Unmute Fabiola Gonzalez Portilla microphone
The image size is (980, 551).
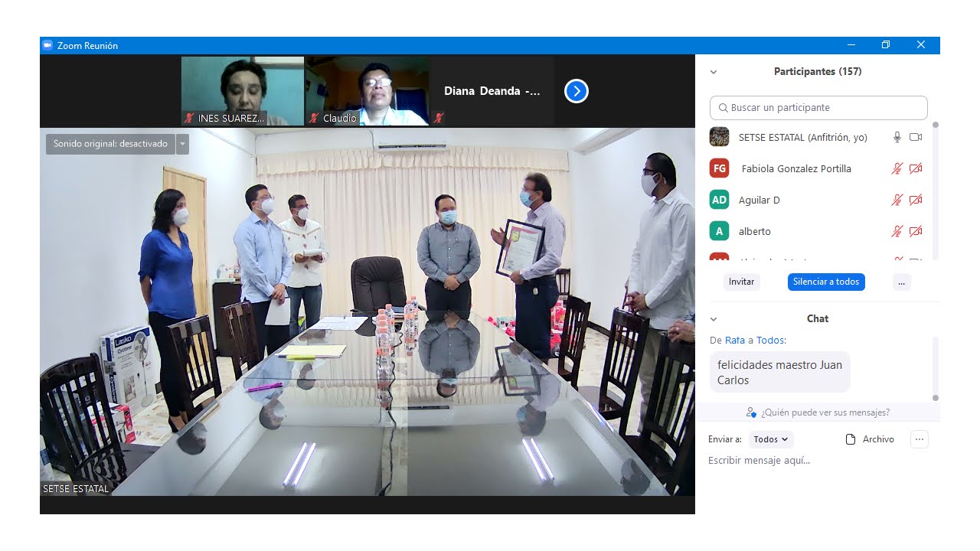point(897,168)
